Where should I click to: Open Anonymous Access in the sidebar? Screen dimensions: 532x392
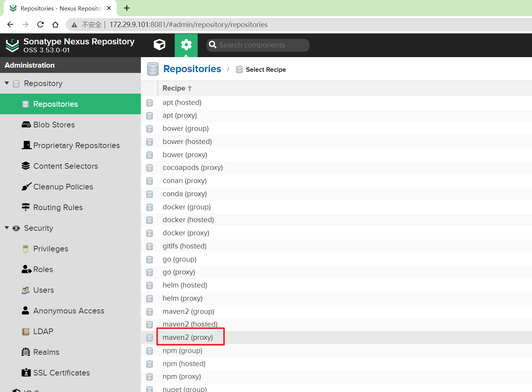[71, 310]
